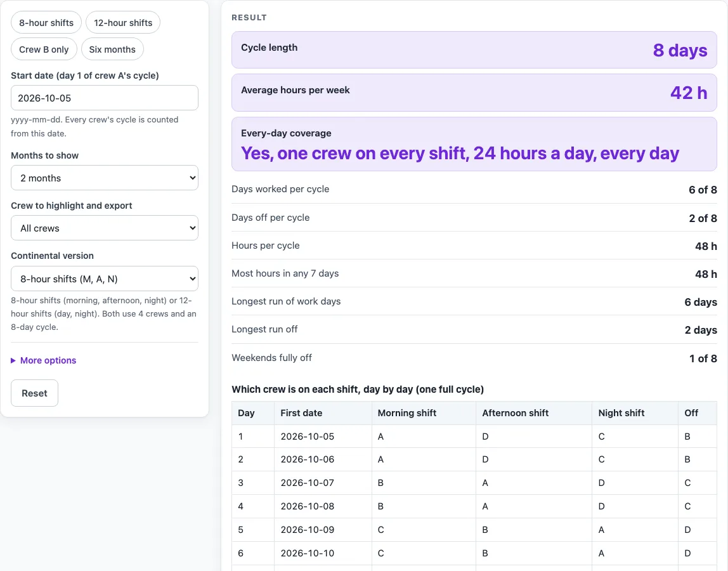Click the RESULT section heading
Image resolution: width=728 pixels, height=571 pixels.
pos(249,18)
